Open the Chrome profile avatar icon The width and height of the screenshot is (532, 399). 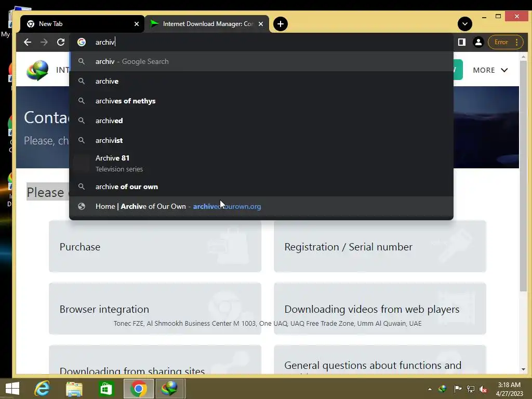point(478,42)
